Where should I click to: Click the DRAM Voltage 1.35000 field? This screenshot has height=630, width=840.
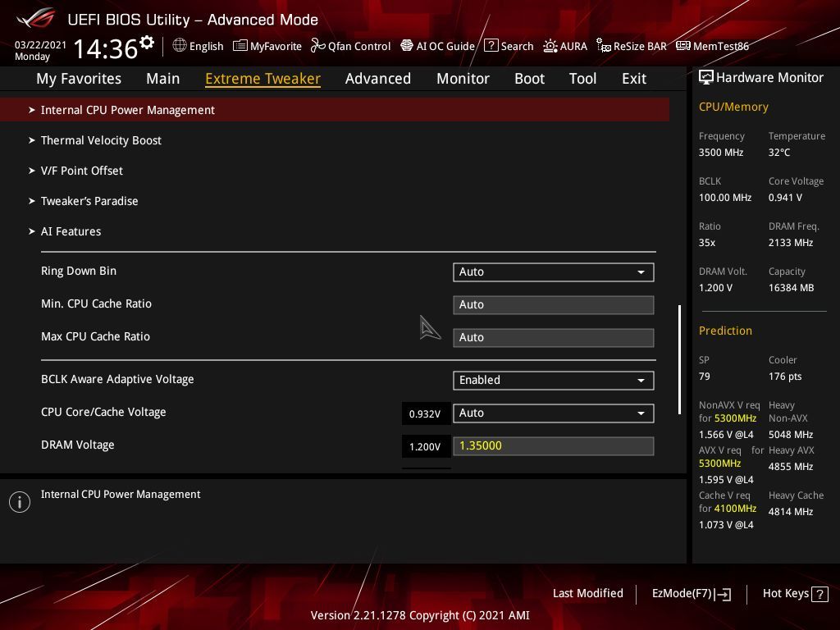pyautogui.click(x=554, y=445)
